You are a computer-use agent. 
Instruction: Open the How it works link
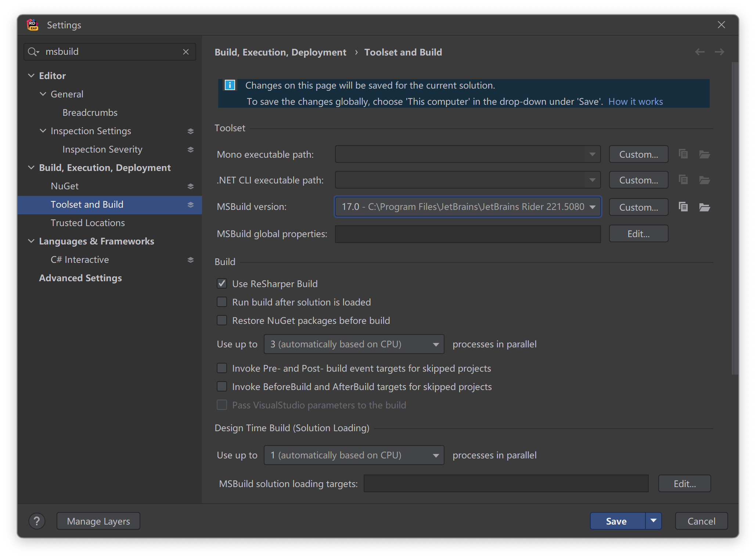tap(636, 101)
